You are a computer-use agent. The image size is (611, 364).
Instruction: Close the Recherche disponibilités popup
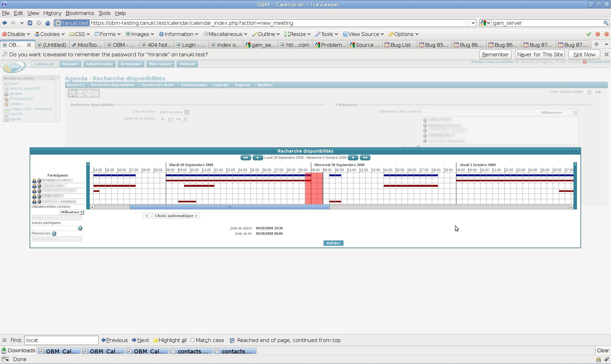coord(576,151)
